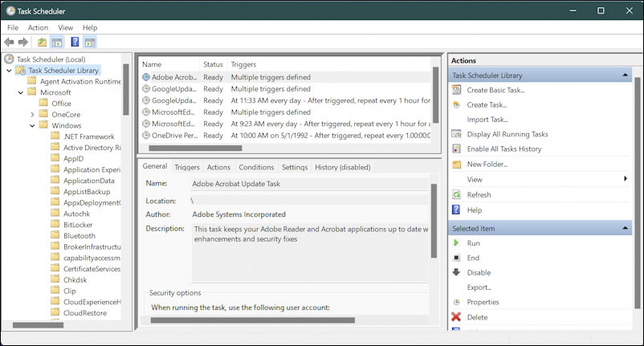Image resolution: width=644 pixels, height=346 pixels.
Task: Expand the OneCore folder node
Action: coord(32,115)
